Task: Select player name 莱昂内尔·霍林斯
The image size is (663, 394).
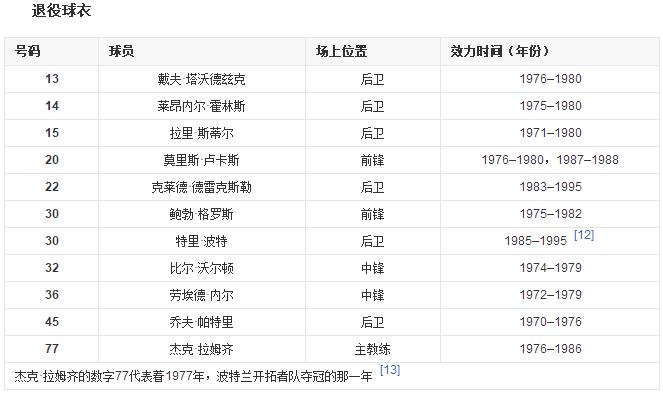Action: point(201,106)
